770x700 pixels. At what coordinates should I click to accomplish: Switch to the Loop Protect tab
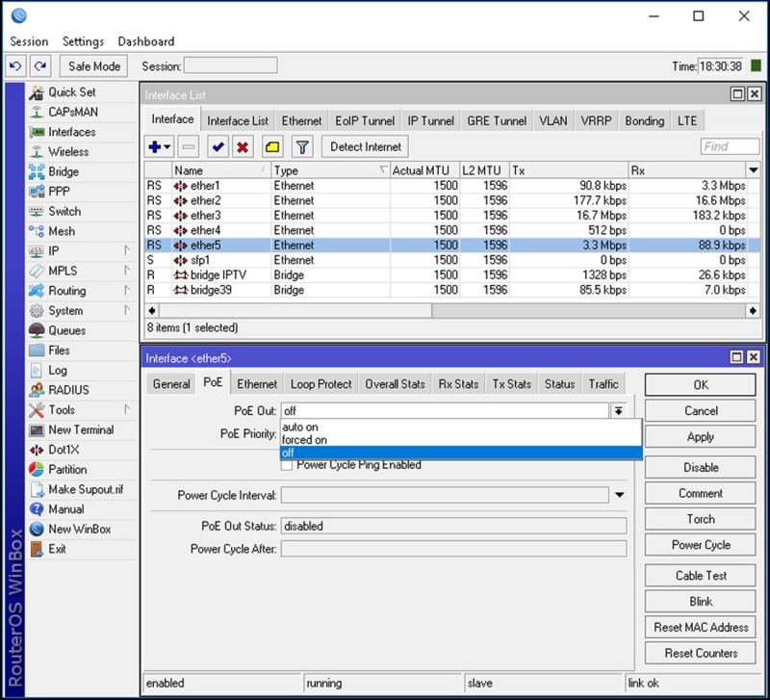[x=321, y=384]
